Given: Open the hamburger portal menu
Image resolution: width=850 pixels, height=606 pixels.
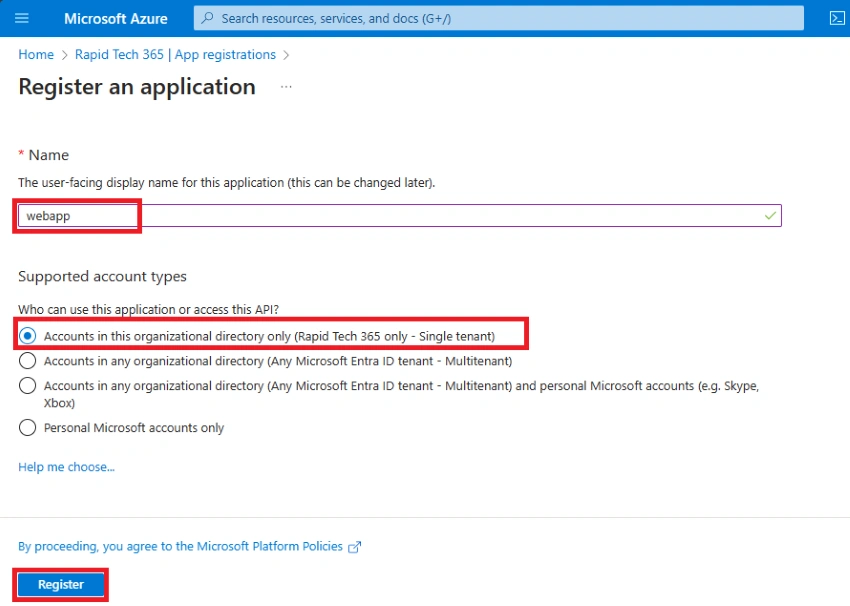Looking at the screenshot, I should 22,18.
